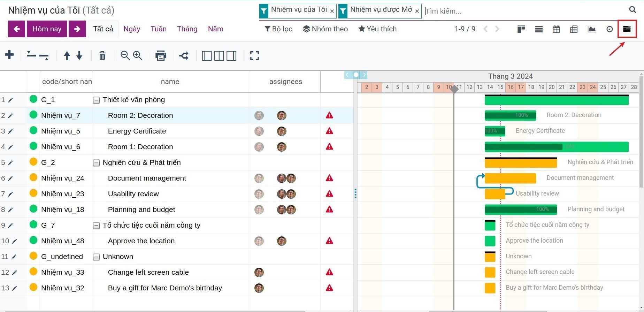Click the zoom in magnifier

pyautogui.click(x=138, y=55)
